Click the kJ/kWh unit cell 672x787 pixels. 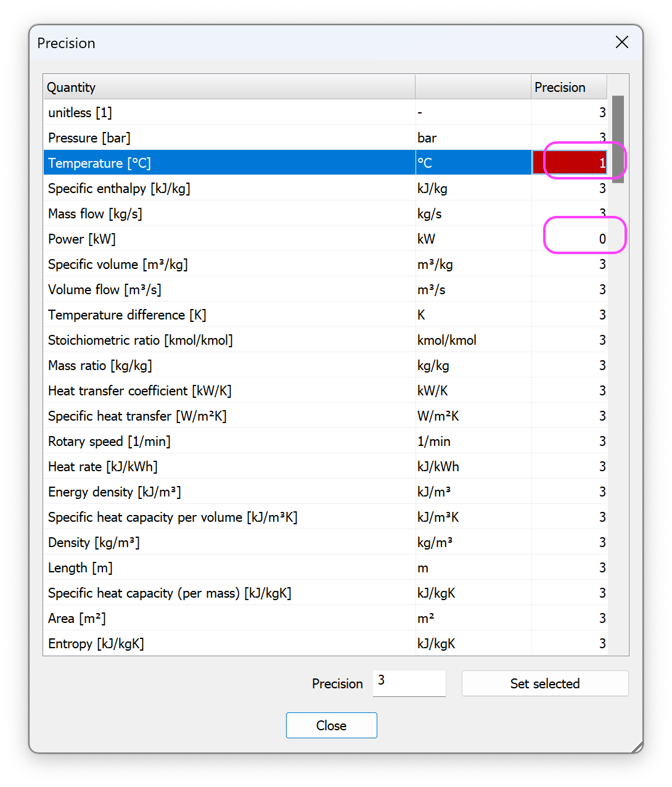coord(473,466)
